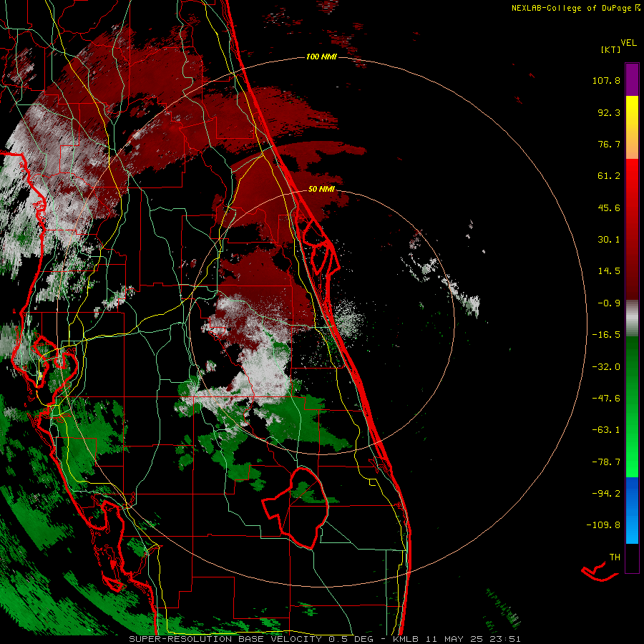Click the -0.9 legend value
The width and height of the screenshot is (644, 644).
pos(609,303)
